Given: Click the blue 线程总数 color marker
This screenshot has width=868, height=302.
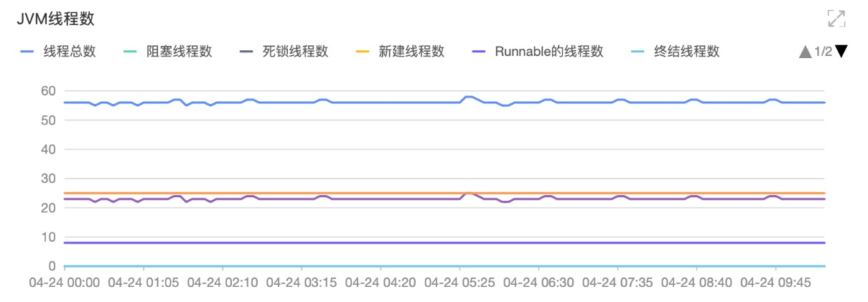Looking at the screenshot, I should tap(27, 52).
